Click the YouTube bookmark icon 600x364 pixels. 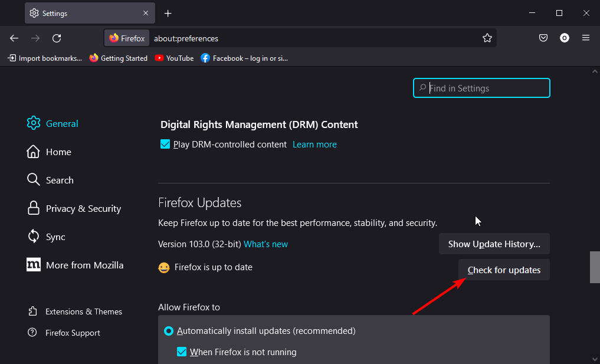coord(159,58)
